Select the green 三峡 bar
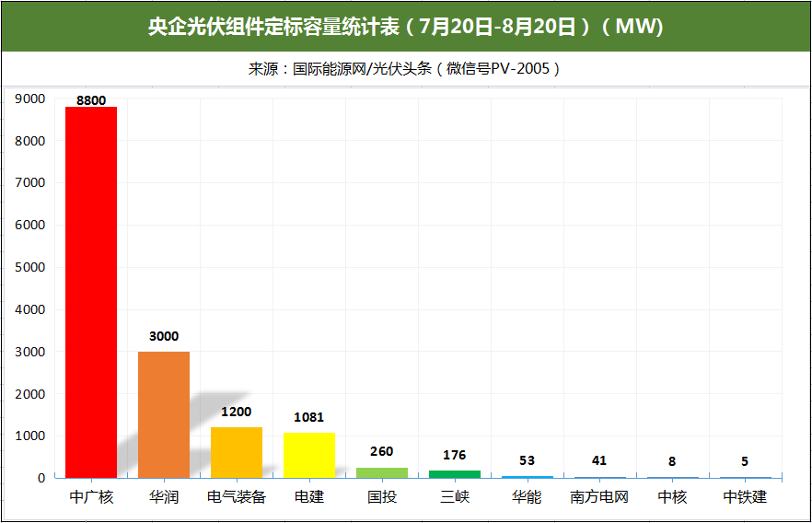This screenshot has height=523, width=812. pyautogui.click(x=455, y=474)
